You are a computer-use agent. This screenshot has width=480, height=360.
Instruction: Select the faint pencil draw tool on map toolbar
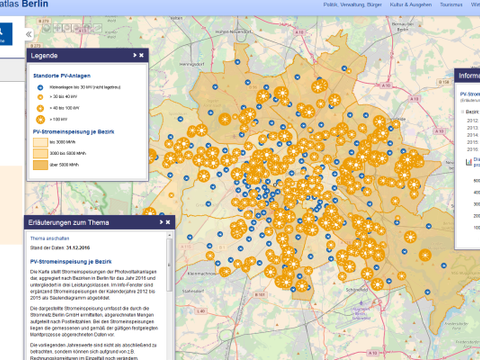[97, 28]
